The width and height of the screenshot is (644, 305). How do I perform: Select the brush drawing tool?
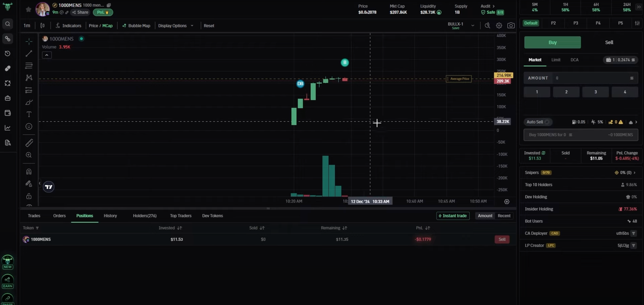coord(29,102)
